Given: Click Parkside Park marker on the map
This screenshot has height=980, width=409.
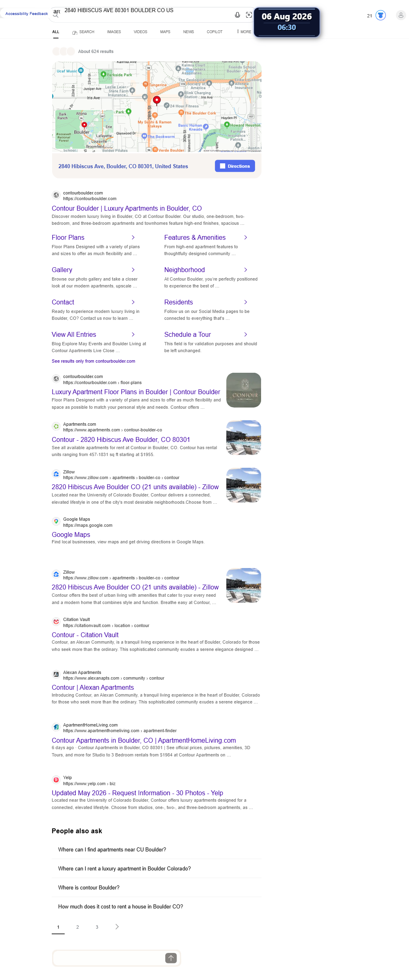Looking at the screenshot, I should coord(103,74).
